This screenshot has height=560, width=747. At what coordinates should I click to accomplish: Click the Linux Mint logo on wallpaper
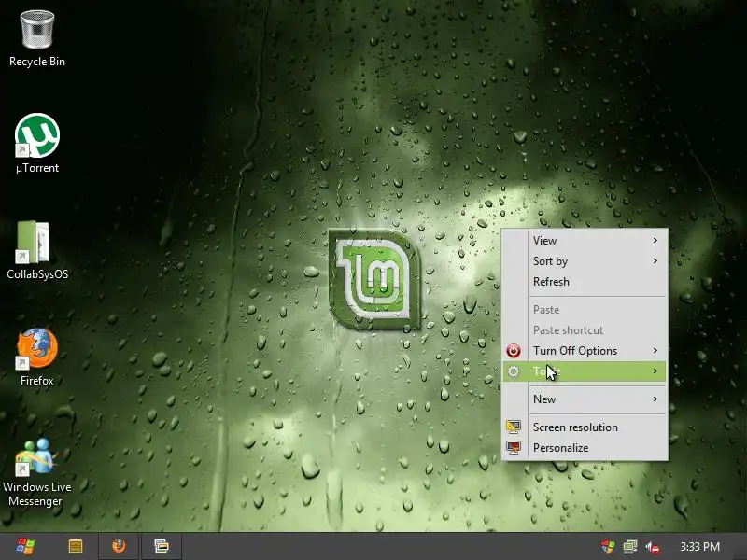(x=375, y=279)
